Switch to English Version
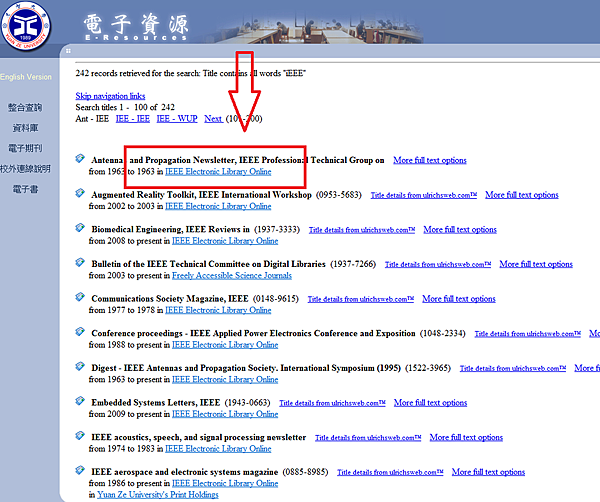 pos(26,77)
